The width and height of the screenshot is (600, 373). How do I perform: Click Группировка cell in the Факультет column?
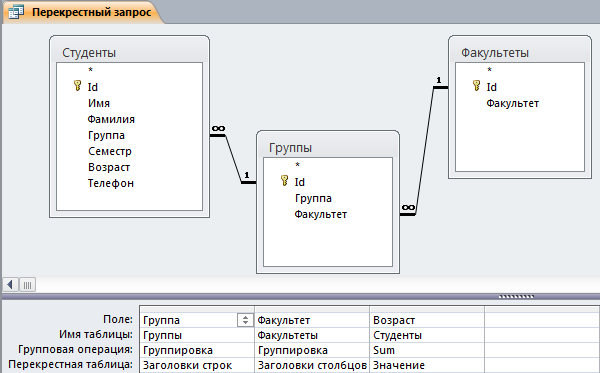point(312,350)
